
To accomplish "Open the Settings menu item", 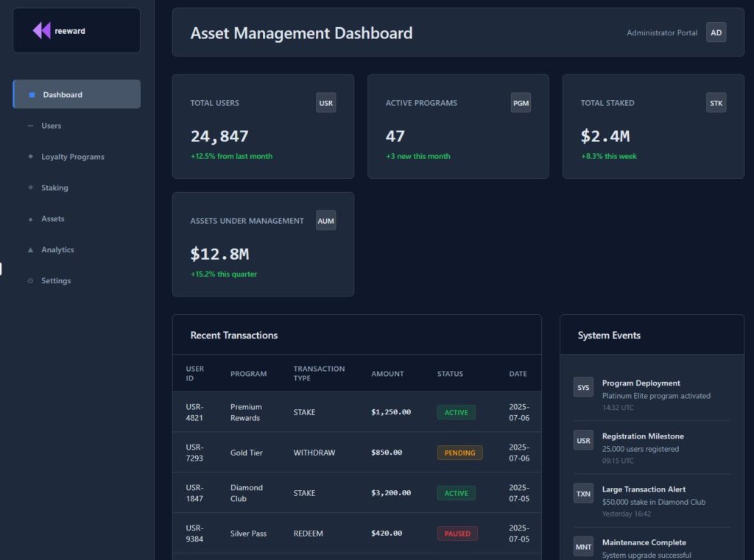I will click(77, 280).
